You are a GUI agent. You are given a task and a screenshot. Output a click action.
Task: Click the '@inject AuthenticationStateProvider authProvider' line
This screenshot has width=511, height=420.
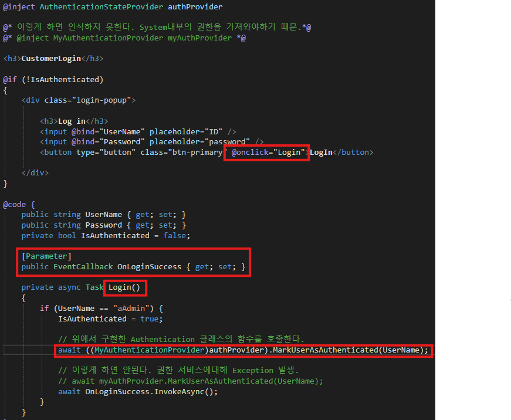point(113,7)
